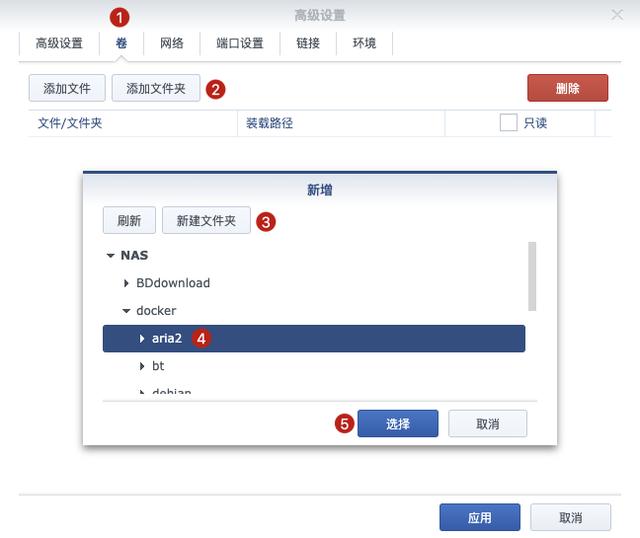Click the bottom 取消 button

570,517
